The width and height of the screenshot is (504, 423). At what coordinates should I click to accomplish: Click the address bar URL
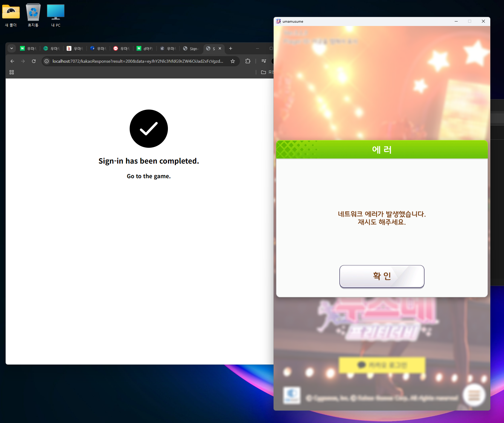pos(138,61)
